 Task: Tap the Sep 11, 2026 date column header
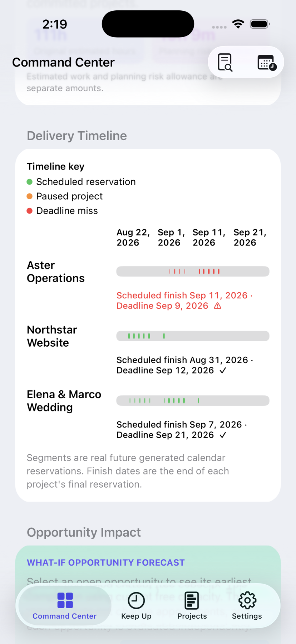pyautogui.click(x=209, y=238)
